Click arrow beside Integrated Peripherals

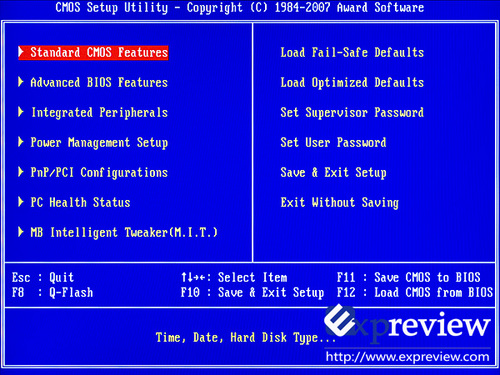point(21,112)
